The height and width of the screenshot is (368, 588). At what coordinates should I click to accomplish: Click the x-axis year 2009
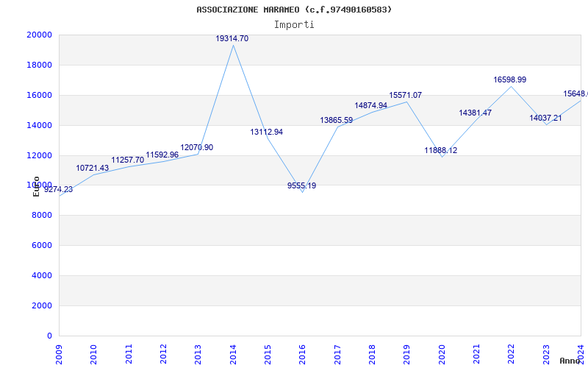coord(59,354)
